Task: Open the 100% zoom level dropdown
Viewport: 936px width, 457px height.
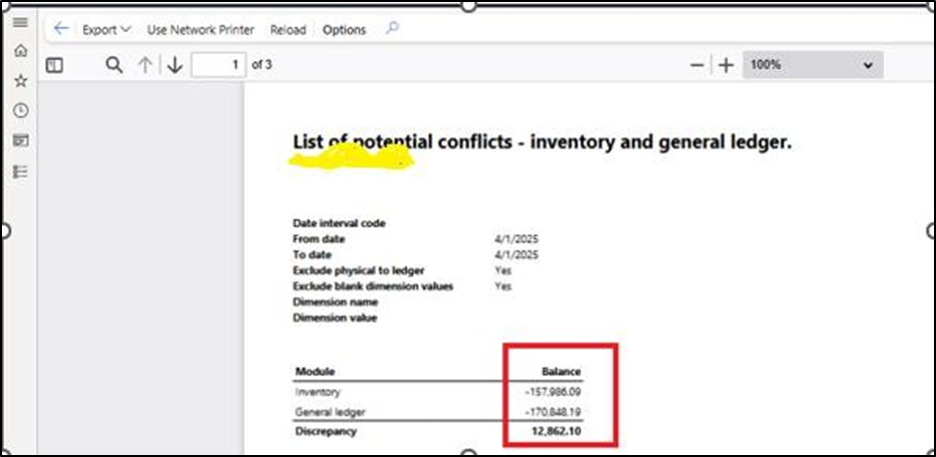Action: click(812, 65)
